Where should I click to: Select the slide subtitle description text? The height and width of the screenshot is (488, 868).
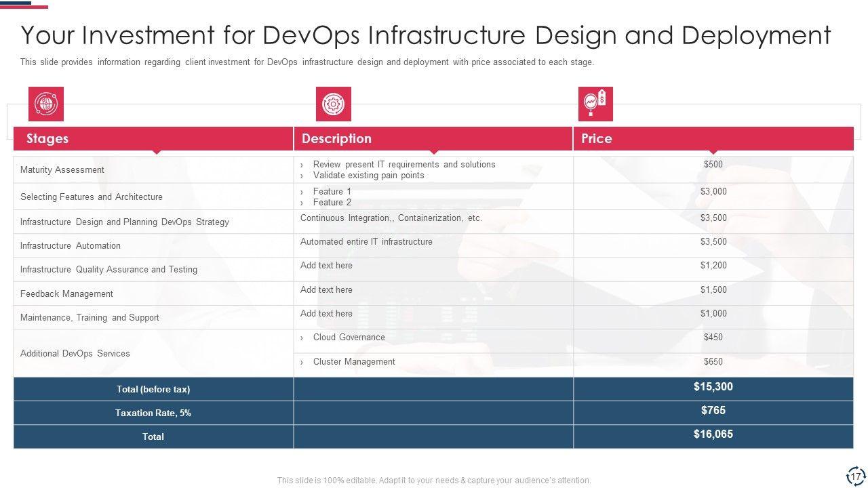pos(307,62)
